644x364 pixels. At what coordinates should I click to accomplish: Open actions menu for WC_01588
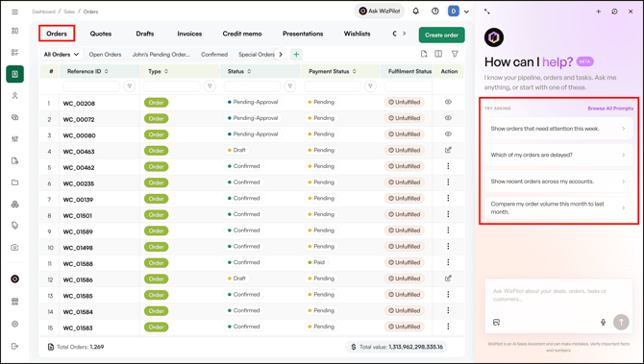click(448, 262)
